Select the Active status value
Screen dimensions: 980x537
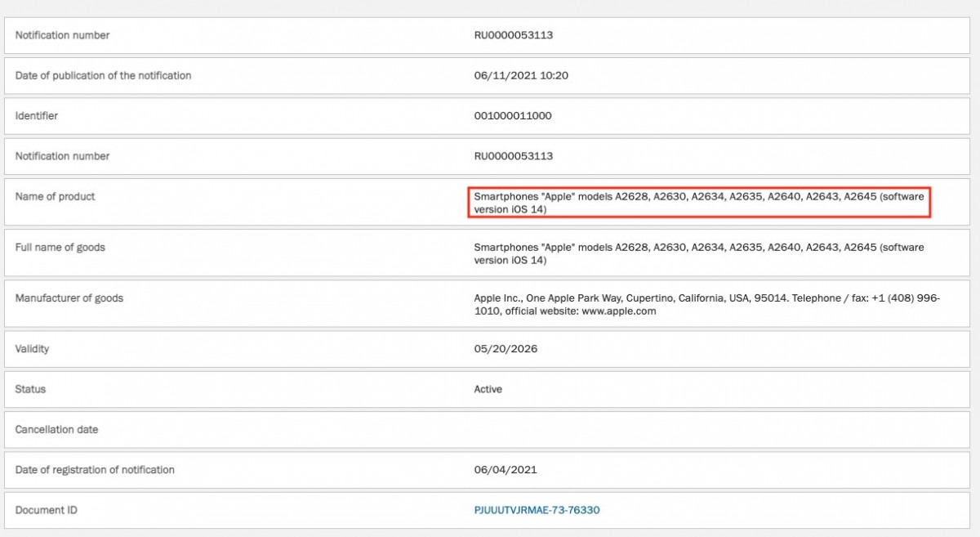coord(488,389)
